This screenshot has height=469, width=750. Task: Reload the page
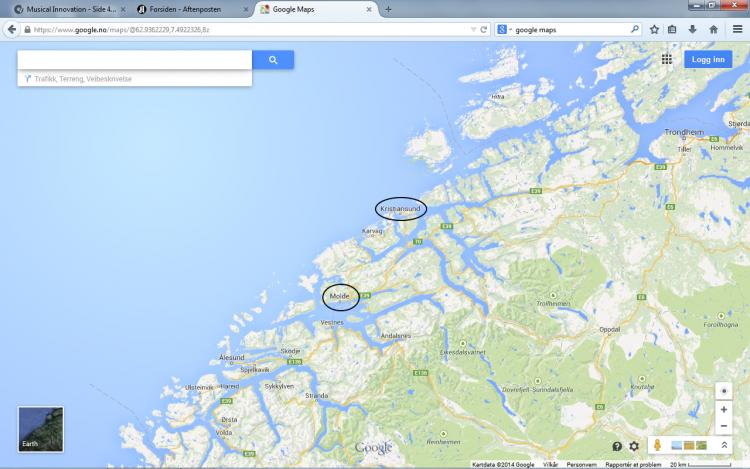[484, 30]
